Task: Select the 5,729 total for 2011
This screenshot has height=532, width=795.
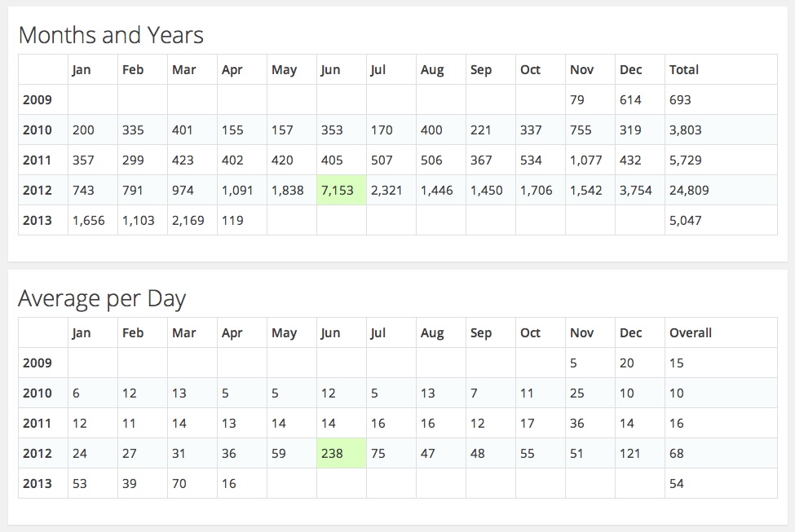Action: click(x=685, y=160)
